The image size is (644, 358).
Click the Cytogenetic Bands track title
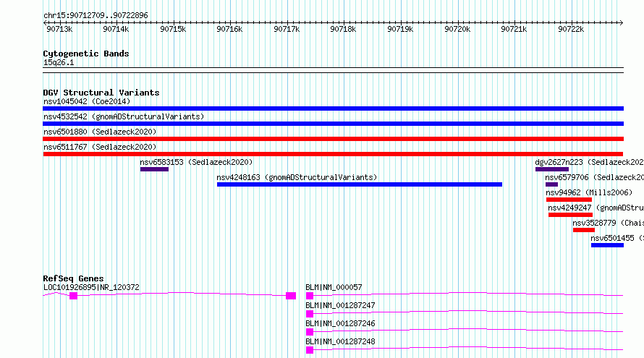[x=86, y=54]
